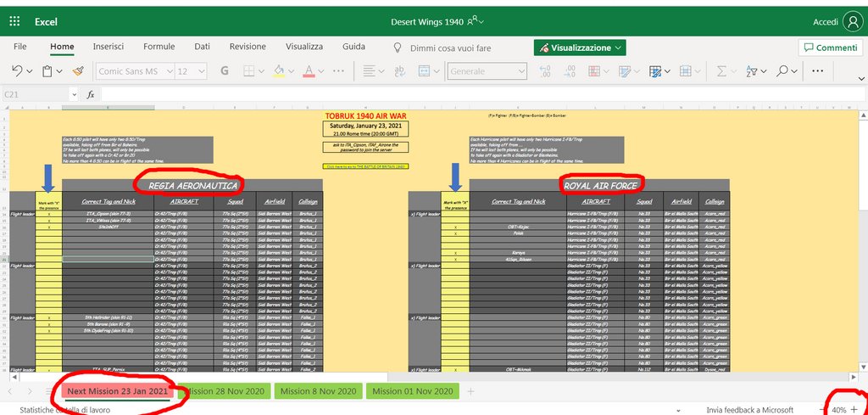Image resolution: width=868 pixels, height=415 pixels.
Task: Click the share people icon near title
Action: (472, 21)
